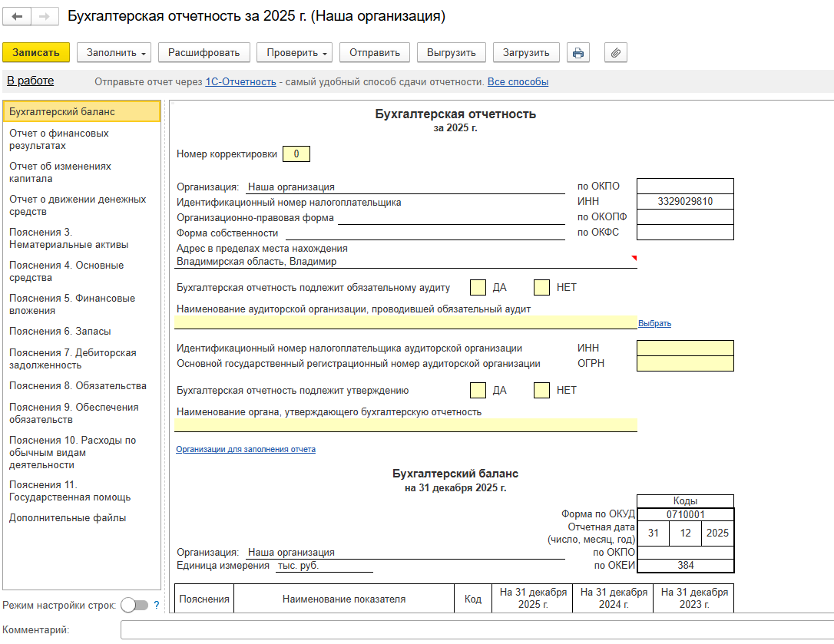Screen dimensions: 834x644
Task: Open Дополнительные файлы section
Action: [68, 518]
